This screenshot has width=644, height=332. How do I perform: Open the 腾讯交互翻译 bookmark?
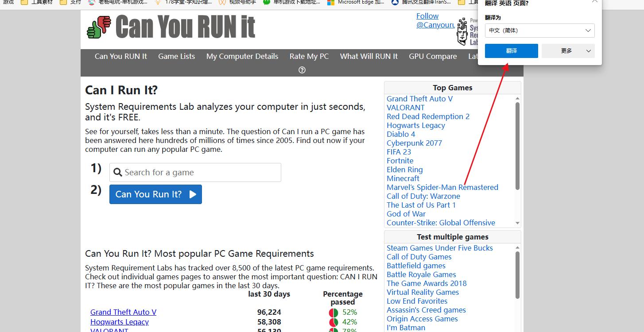[421, 2]
